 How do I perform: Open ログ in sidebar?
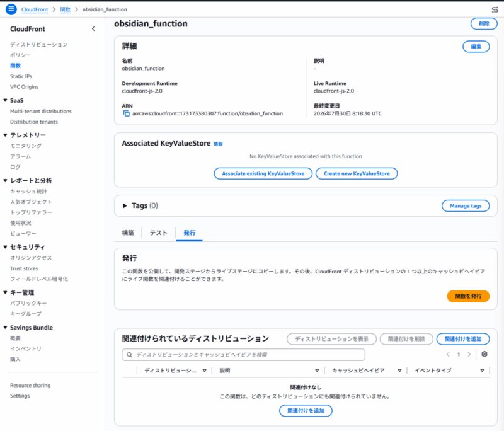[x=15, y=167]
